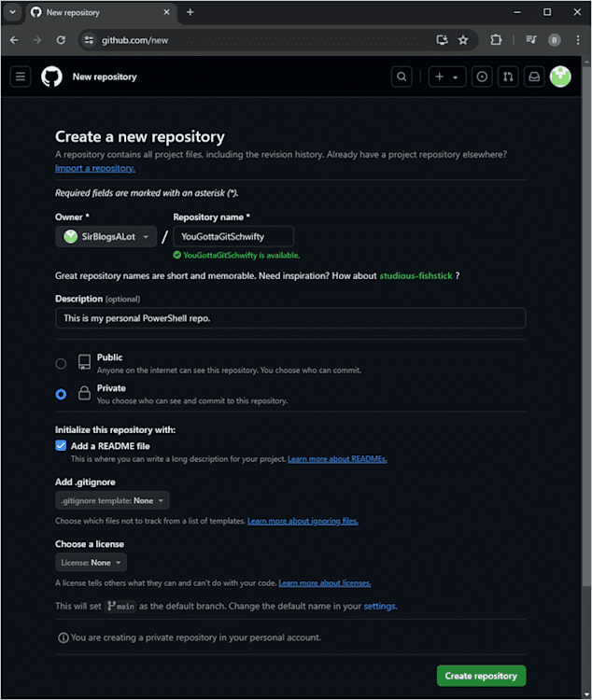Follow the Import a repository link
592x700 pixels.
coord(95,168)
